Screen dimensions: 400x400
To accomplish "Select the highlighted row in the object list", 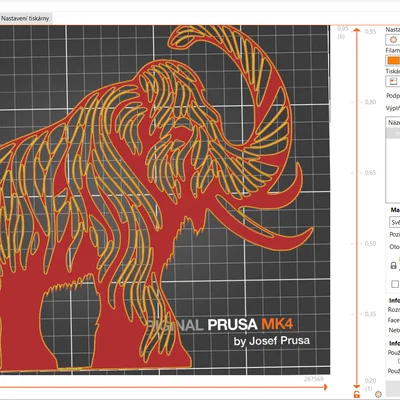I will coord(393,133).
